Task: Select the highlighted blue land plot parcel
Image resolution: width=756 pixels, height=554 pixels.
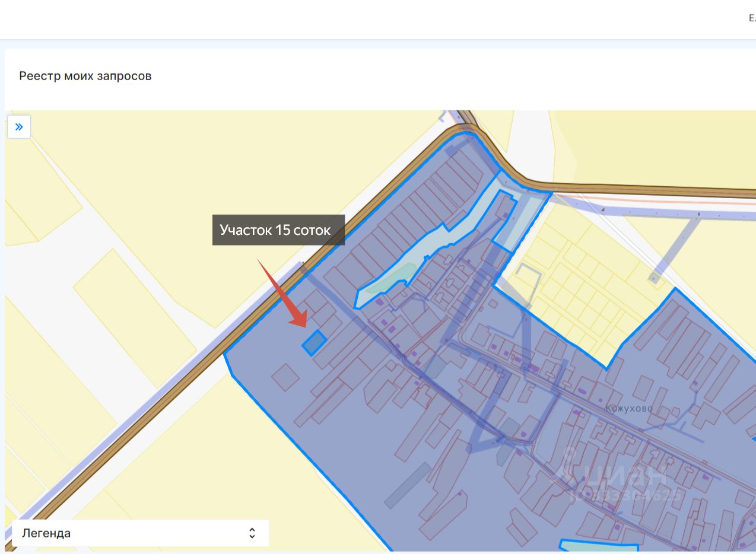Action: pos(315,343)
